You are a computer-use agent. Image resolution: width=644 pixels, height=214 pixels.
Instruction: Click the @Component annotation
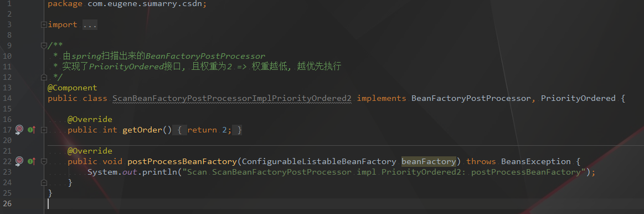(x=73, y=88)
